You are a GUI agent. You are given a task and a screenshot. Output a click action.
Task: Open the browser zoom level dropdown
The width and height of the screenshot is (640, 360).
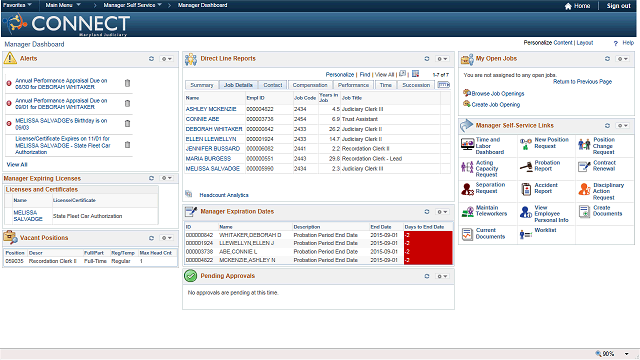coord(627,354)
